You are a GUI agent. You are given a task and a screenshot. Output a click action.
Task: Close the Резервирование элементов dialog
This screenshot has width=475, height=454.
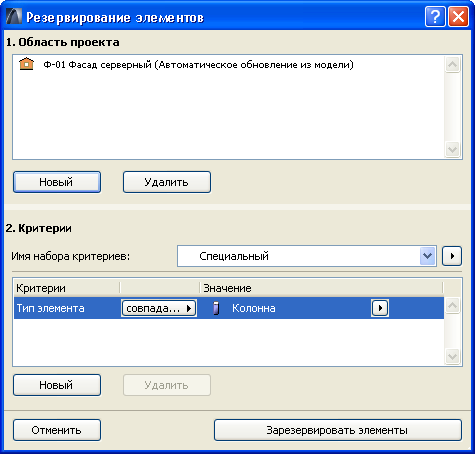pyautogui.click(x=458, y=16)
